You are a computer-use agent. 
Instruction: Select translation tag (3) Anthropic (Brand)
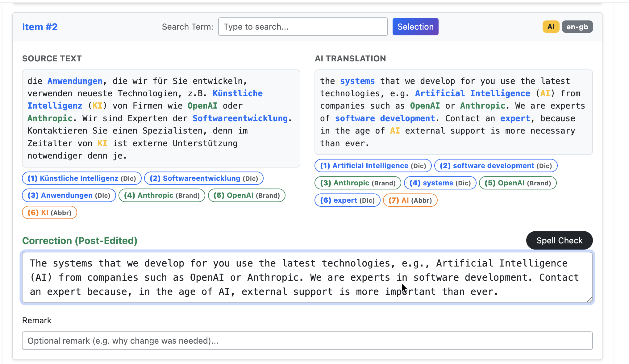click(358, 183)
